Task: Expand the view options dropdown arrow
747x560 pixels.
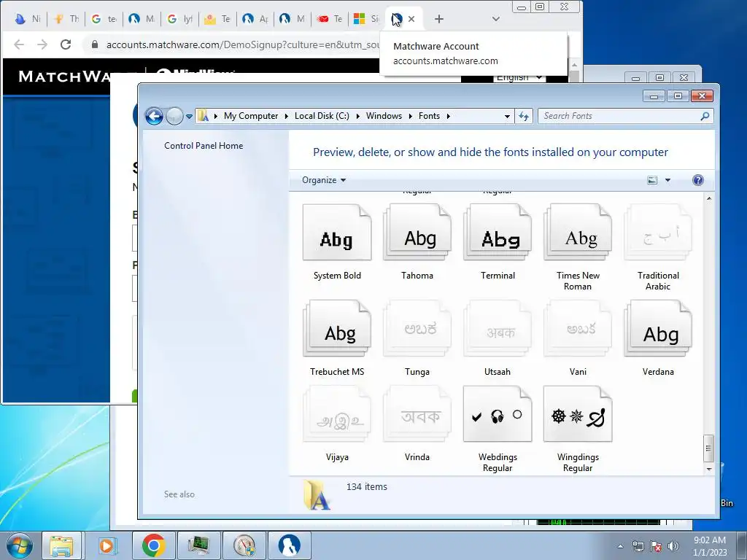Action: [x=667, y=180]
